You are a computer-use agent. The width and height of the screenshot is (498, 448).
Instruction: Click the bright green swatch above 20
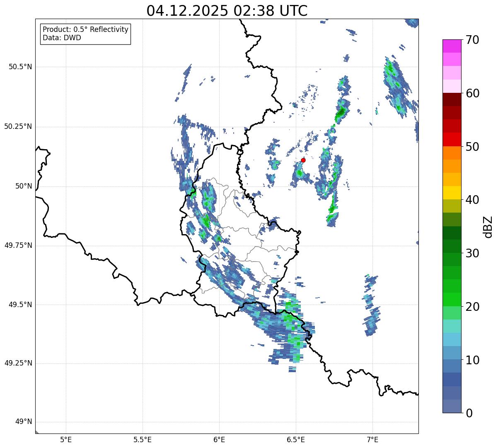point(452,299)
